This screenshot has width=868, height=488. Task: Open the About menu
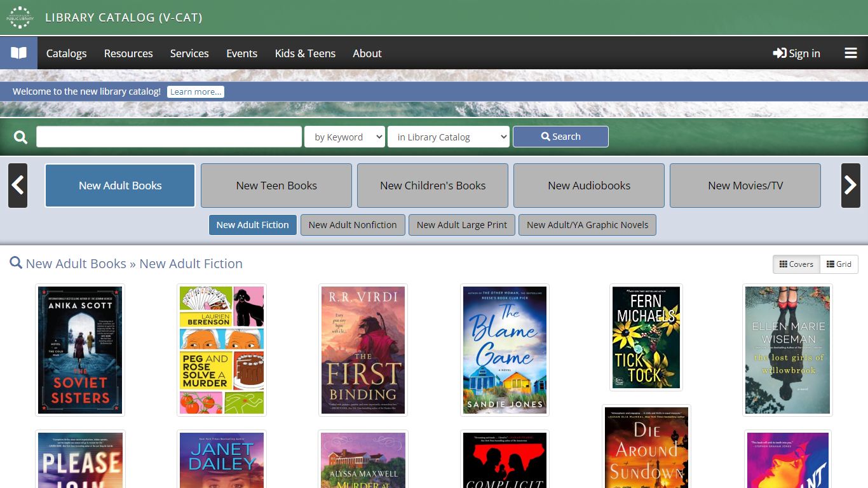point(367,53)
